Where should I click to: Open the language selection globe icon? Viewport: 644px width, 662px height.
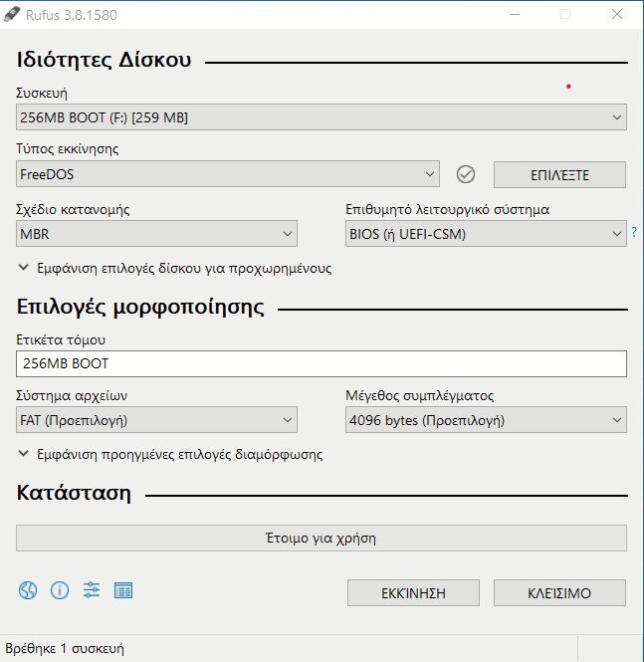coord(28,590)
